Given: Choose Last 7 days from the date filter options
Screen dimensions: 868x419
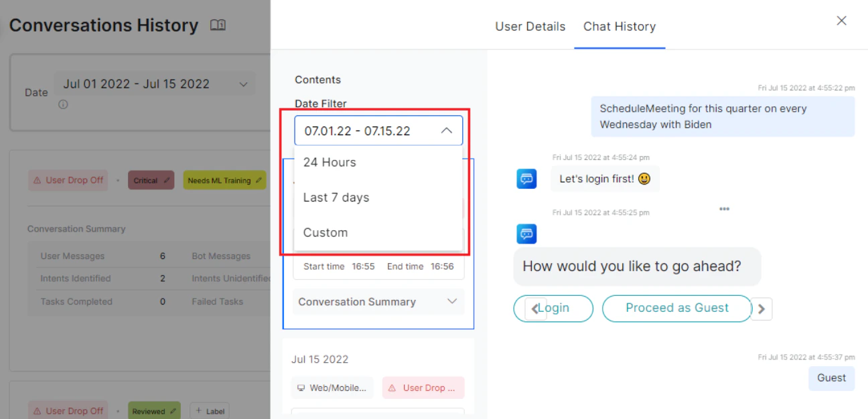Looking at the screenshot, I should tap(335, 197).
